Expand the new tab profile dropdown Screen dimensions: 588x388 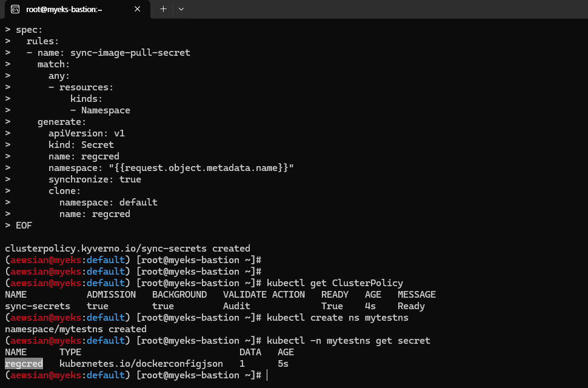pos(181,9)
